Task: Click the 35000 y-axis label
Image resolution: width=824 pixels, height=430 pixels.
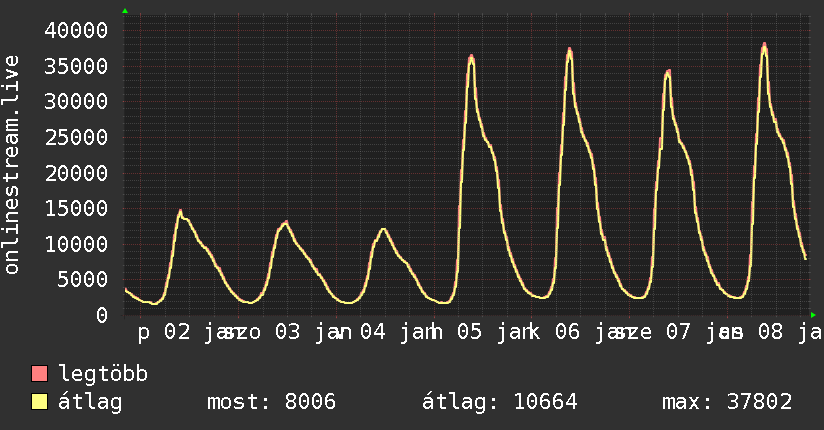Action: [x=76, y=66]
